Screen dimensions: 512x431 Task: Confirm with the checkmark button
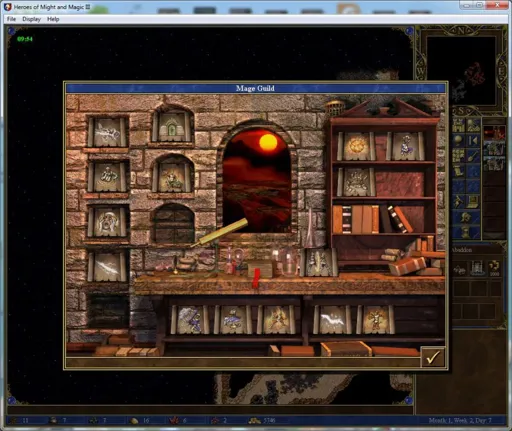[432, 357]
